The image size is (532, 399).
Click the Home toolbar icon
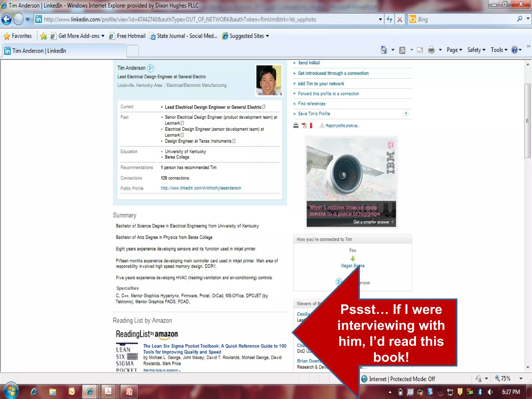tap(384, 50)
